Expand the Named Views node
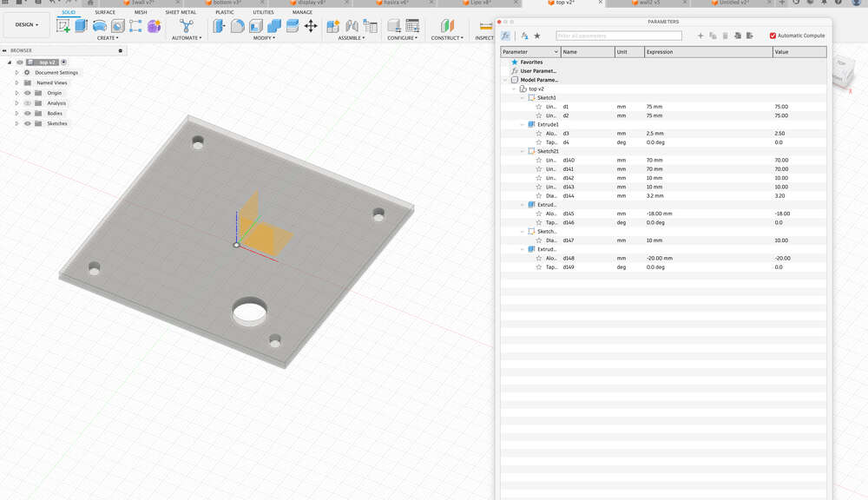The height and width of the screenshot is (500, 868). [x=16, y=82]
